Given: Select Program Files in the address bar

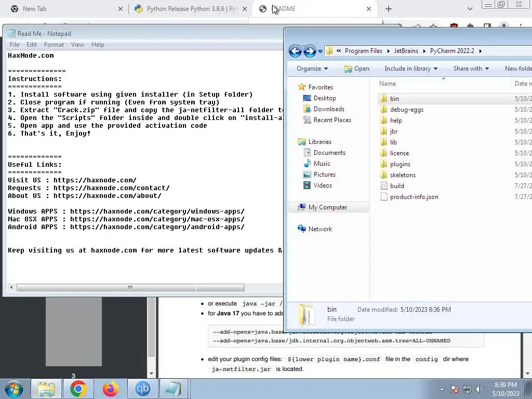Looking at the screenshot, I should coord(363,51).
